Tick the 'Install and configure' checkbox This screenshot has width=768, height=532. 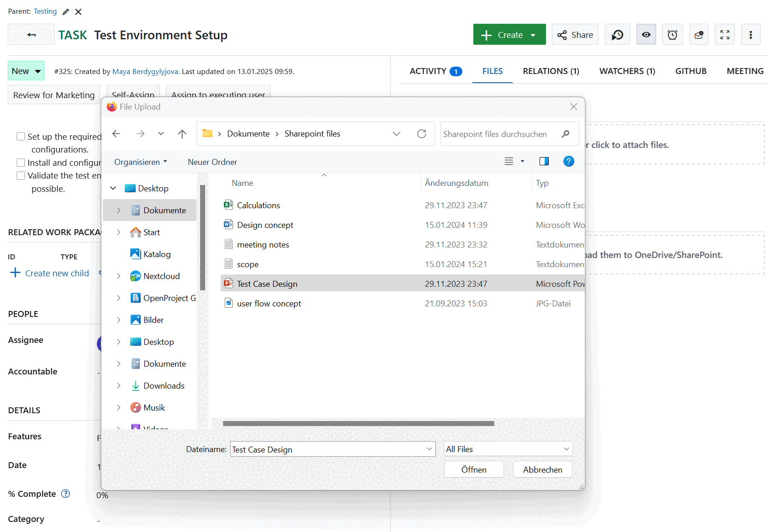coord(21,162)
